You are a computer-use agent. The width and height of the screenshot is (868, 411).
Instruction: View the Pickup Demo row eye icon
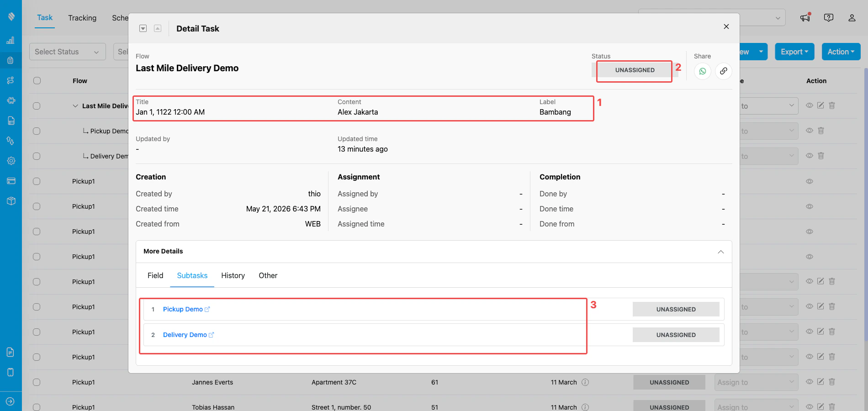click(810, 131)
